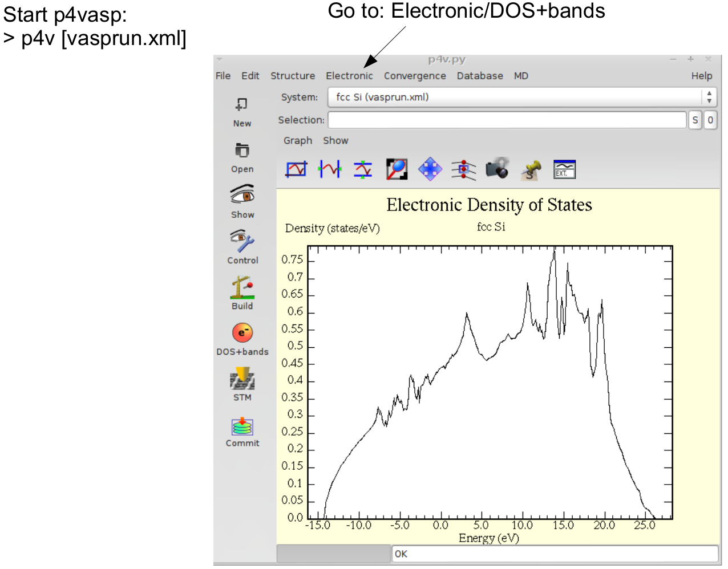The width and height of the screenshot is (728, 569).
Task: Expand the System combo box arrows
Action: (x=709, y=97)
